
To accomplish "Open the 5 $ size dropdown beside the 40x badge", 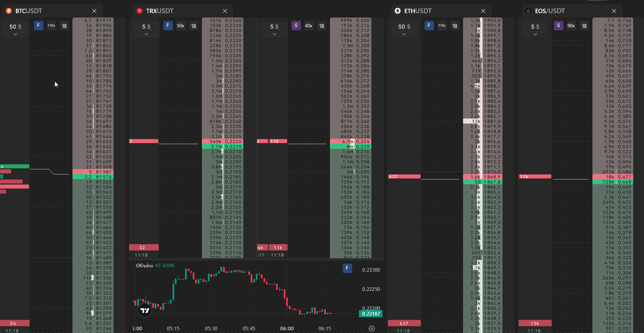I will (x=274, y=30).
